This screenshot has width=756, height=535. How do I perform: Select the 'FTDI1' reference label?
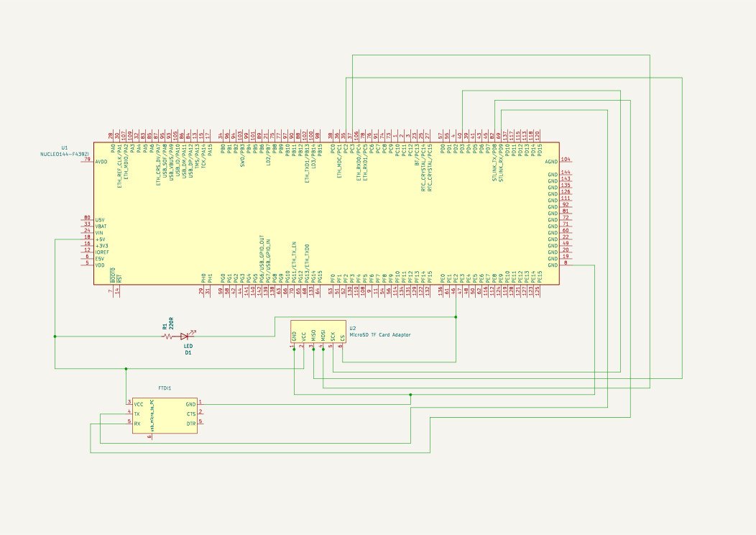(165, 388)
